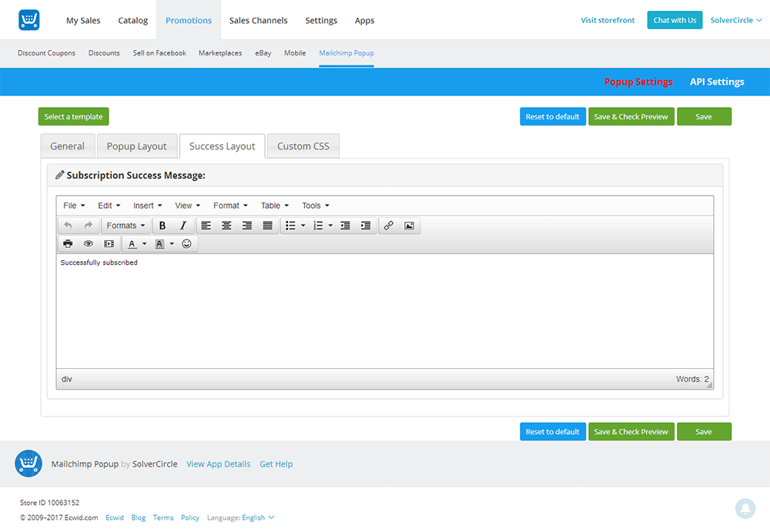Click Chat with Us button
Image resolution: width=770 pixels, height=532 pixels.
click(x=675, y=20)
